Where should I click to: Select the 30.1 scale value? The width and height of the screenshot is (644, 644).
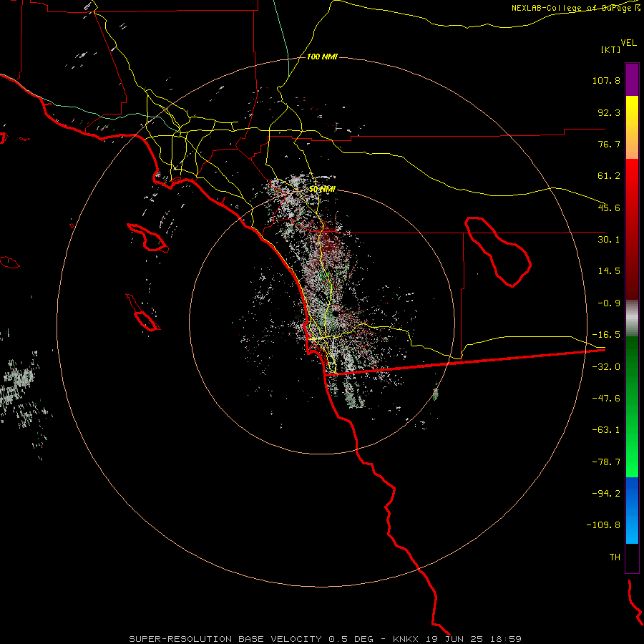point(609,240)
